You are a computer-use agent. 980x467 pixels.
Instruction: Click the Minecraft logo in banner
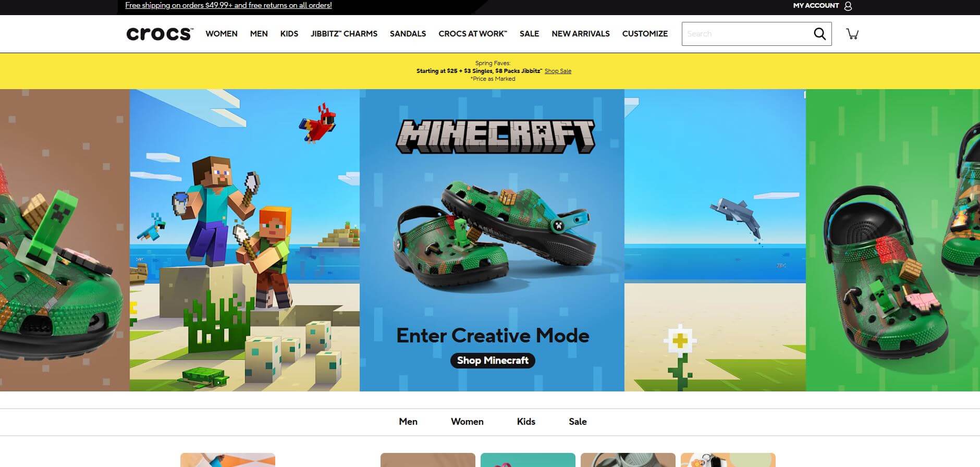(495, 137)
